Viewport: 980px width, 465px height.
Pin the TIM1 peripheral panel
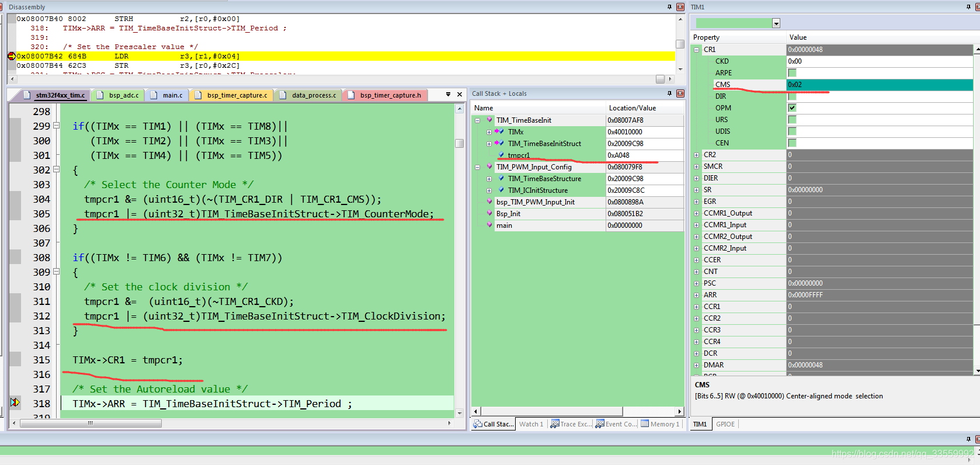[x=968, y=7]
